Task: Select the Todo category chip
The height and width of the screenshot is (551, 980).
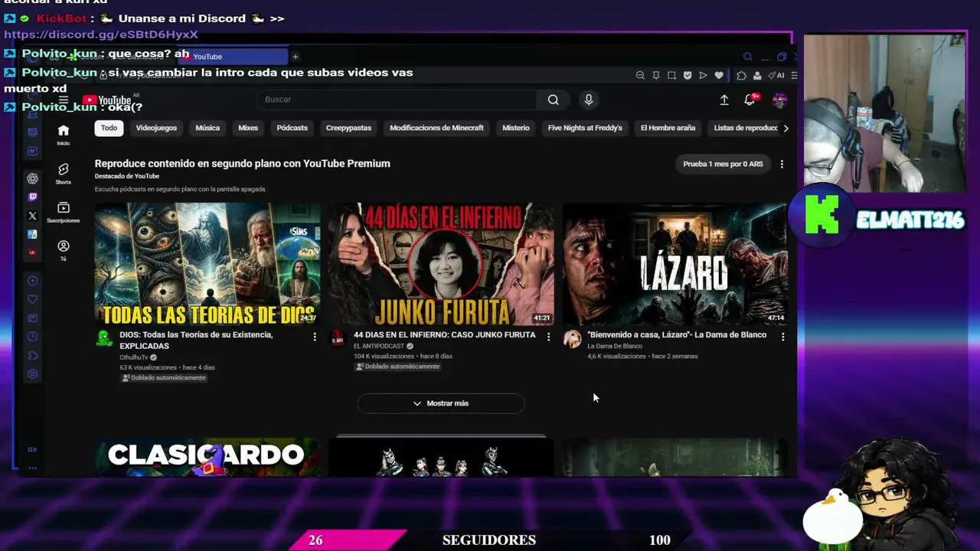Action: (x=109, y=128)
